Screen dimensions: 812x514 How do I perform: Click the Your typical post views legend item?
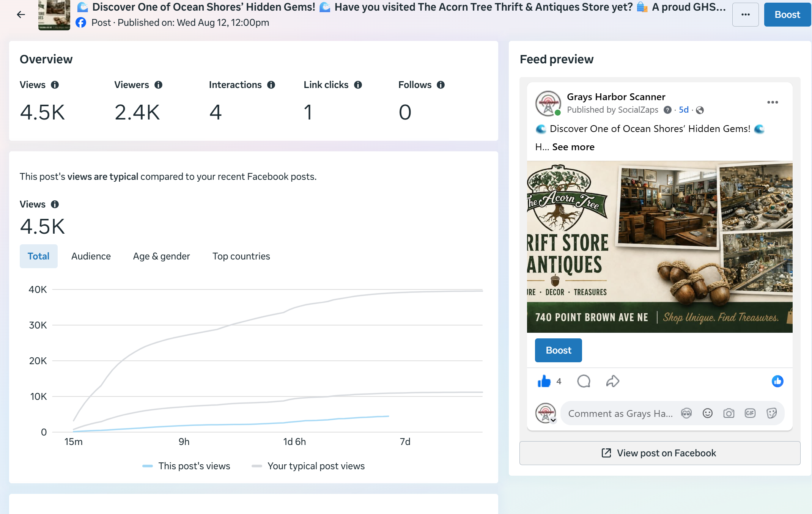308,466
